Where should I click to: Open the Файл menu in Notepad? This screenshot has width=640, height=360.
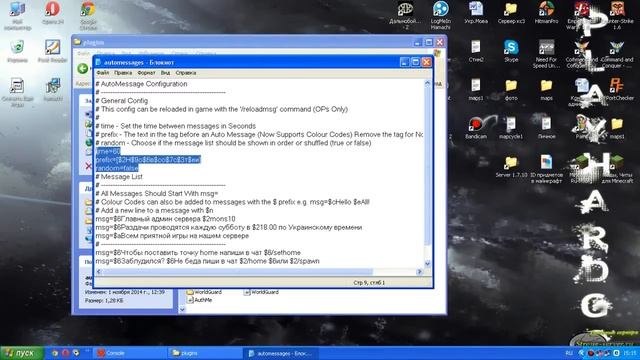pyautogui.click(x=102, y=73)
